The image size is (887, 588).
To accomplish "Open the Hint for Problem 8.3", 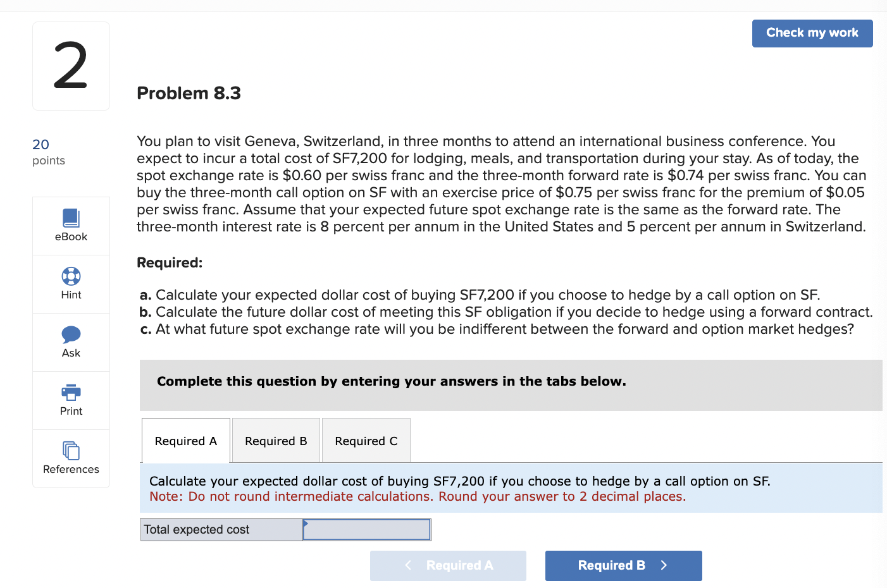I will point(71,284).
